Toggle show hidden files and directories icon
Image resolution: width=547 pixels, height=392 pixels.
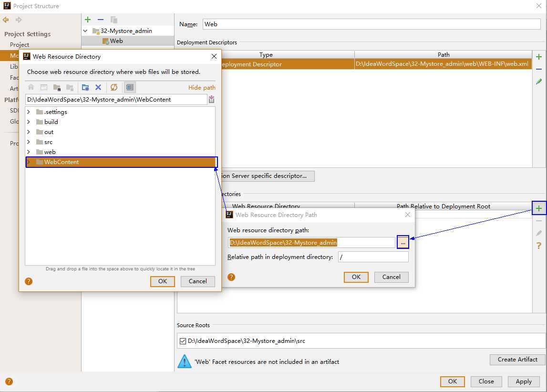click(x=130, y=87)
